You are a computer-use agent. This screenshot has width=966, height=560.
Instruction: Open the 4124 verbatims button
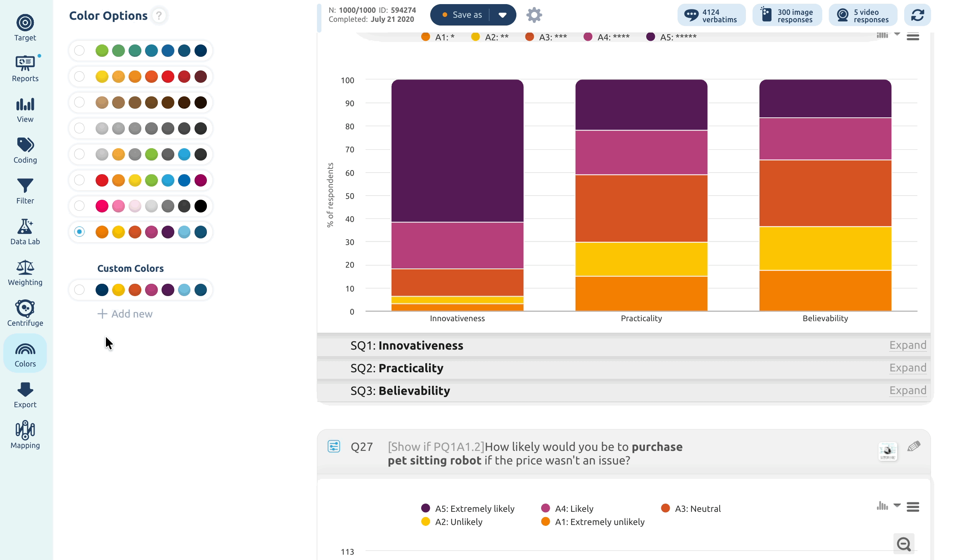click(x=711, y=15)
